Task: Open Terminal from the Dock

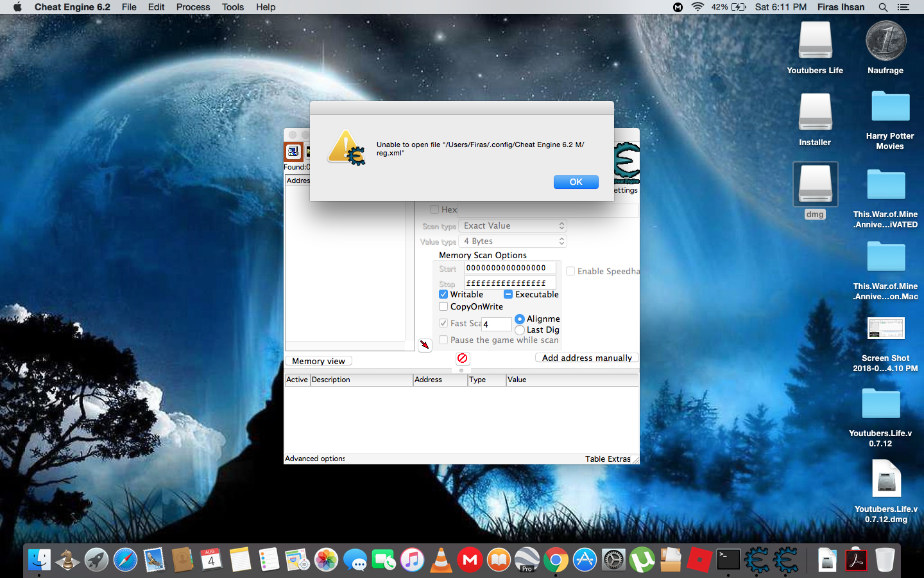Action: (728, 559)
